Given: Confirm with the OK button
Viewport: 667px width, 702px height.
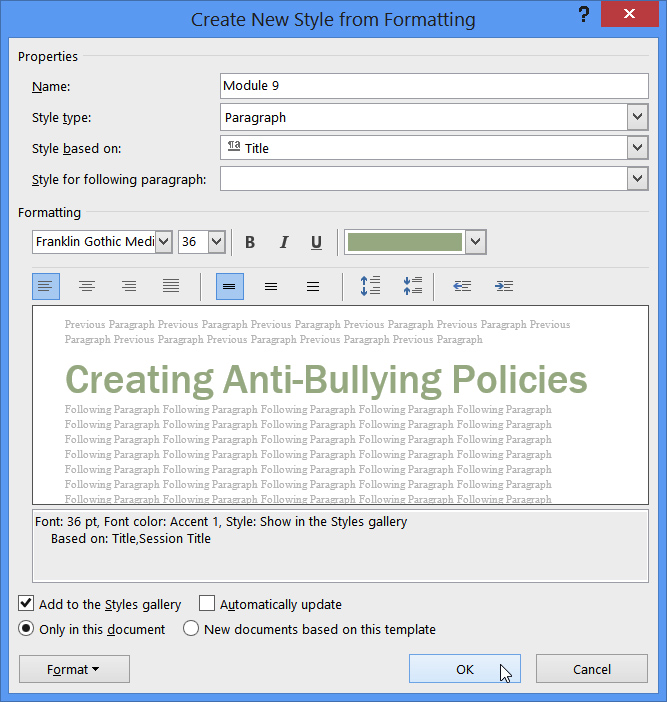Looking at the screenshot, I should [x=465, y=669].
